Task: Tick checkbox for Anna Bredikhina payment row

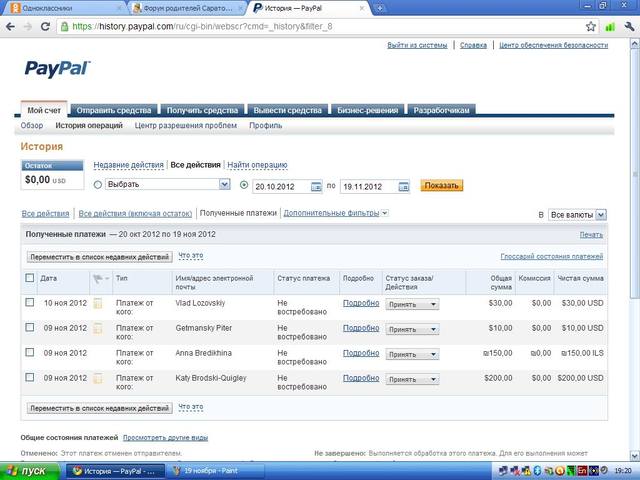Action: point(29,352)
